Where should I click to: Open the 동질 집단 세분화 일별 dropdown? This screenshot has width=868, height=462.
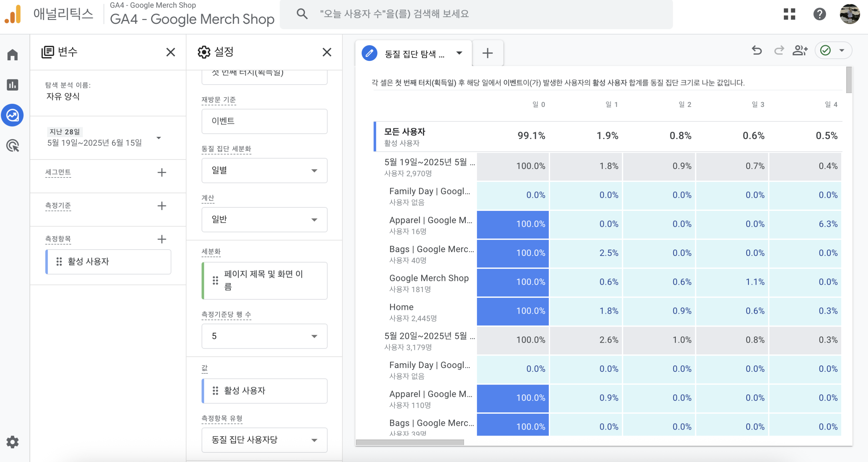tap(264, 171)
